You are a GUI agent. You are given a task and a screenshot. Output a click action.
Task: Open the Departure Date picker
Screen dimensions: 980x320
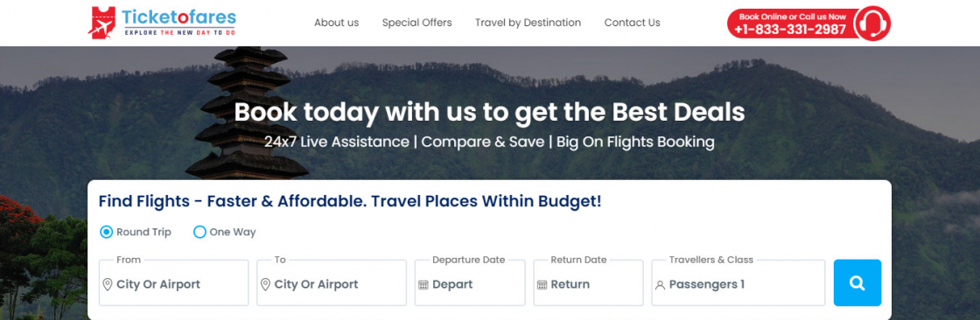(470, 283)
